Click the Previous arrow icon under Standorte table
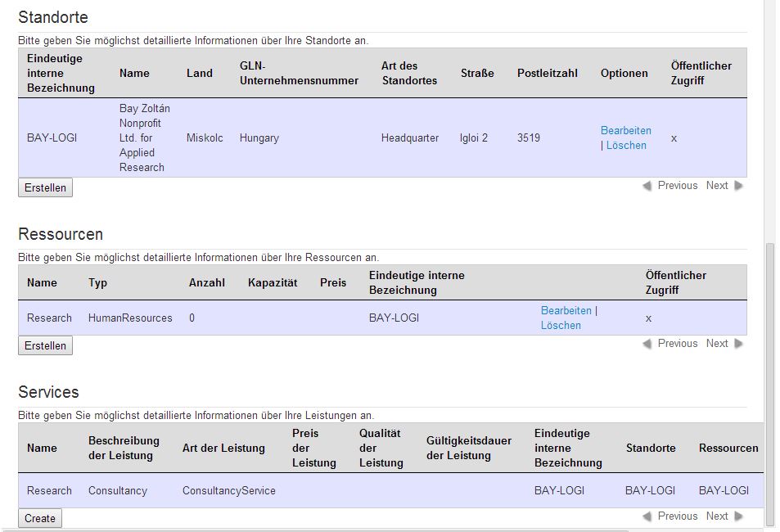Image resolution: width=780 pixels, height=532 pixels. [647, 186]
